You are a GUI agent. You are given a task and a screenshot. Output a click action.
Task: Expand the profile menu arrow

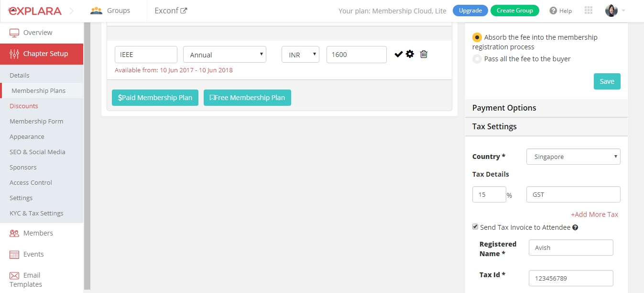[x=623, y=11]
